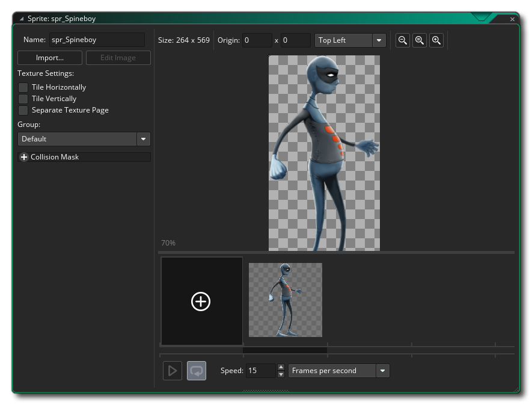Add a new frame with the plus icon
532x405 pixels.
coord(201,301)
